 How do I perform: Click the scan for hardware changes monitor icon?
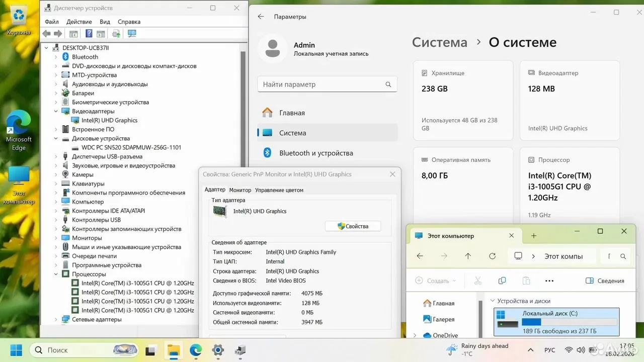[x=132, y=34]
